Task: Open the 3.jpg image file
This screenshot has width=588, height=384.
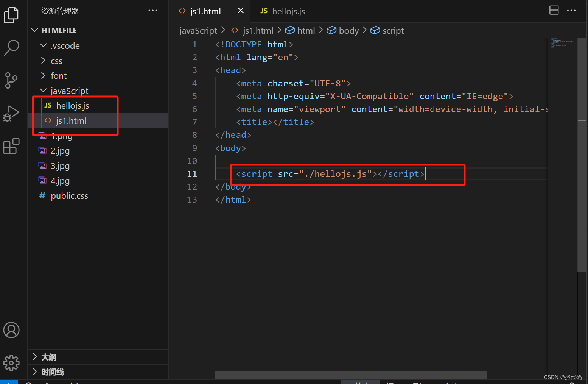Action: [x=98, y=166]
